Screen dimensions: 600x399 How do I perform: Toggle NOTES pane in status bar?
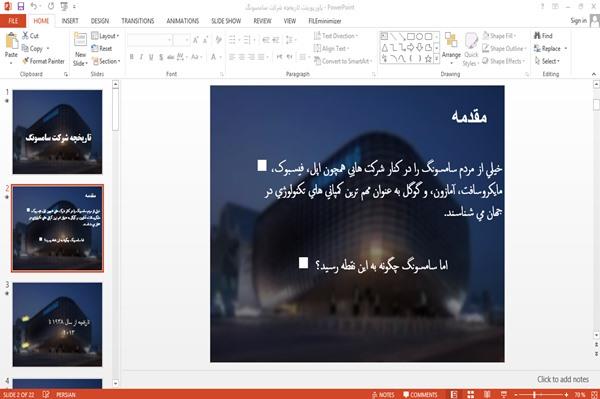pyautogui.click(x=383, y=394)
